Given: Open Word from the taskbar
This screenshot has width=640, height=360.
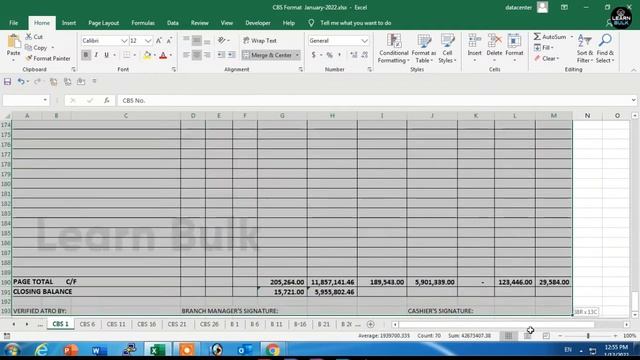Looking at the screenshot, I should point(98,350).
